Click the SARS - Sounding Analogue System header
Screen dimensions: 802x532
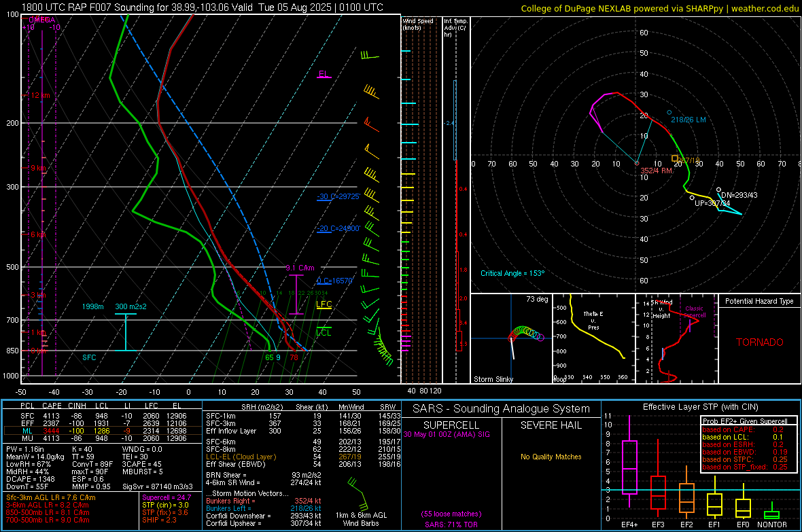(x=502, y=409)
